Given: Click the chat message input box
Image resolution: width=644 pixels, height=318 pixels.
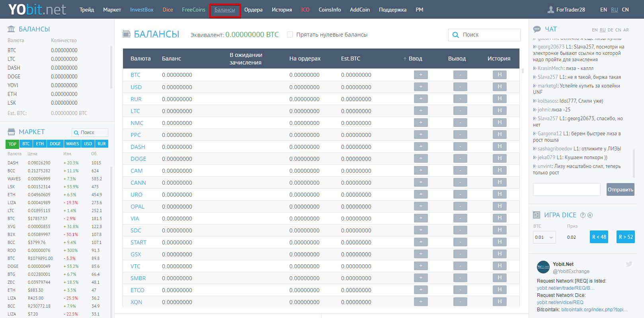Looking at the screenshot, I should point(567,189).
